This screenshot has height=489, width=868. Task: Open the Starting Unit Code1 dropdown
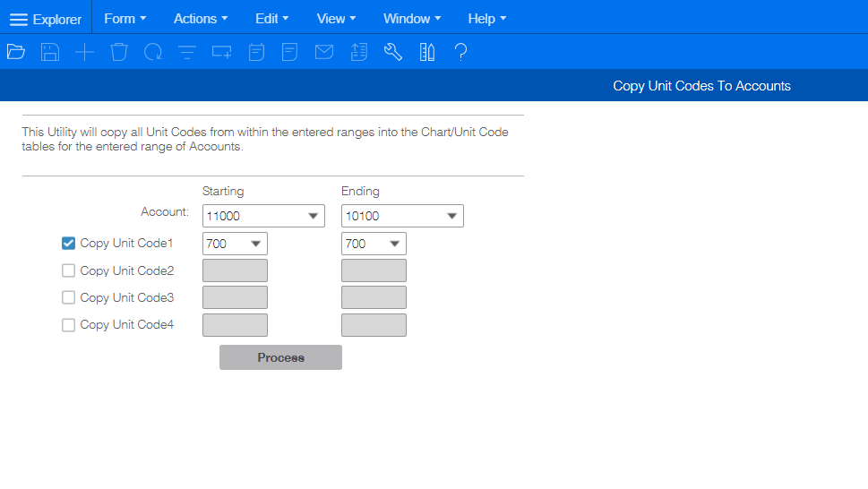pos(255,244)
